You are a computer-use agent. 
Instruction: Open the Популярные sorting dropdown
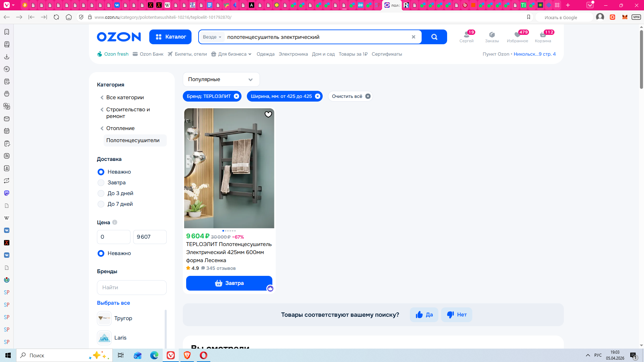coord(221,79)
